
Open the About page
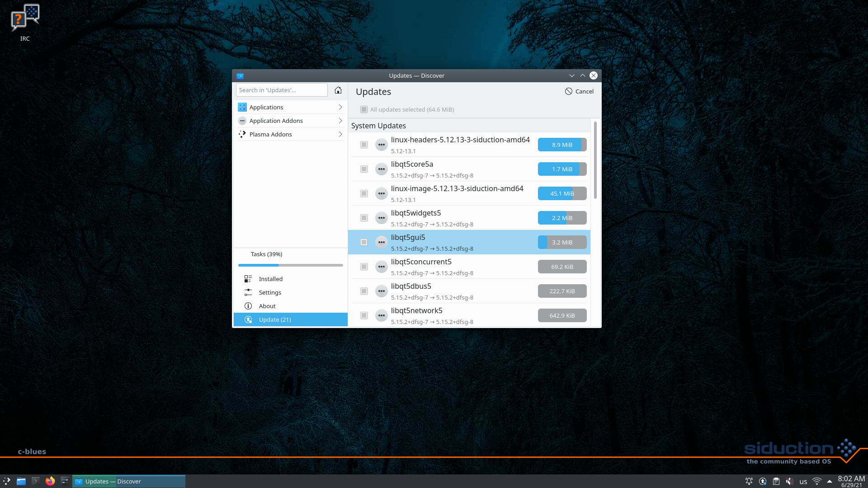click(x=290, y=306)
